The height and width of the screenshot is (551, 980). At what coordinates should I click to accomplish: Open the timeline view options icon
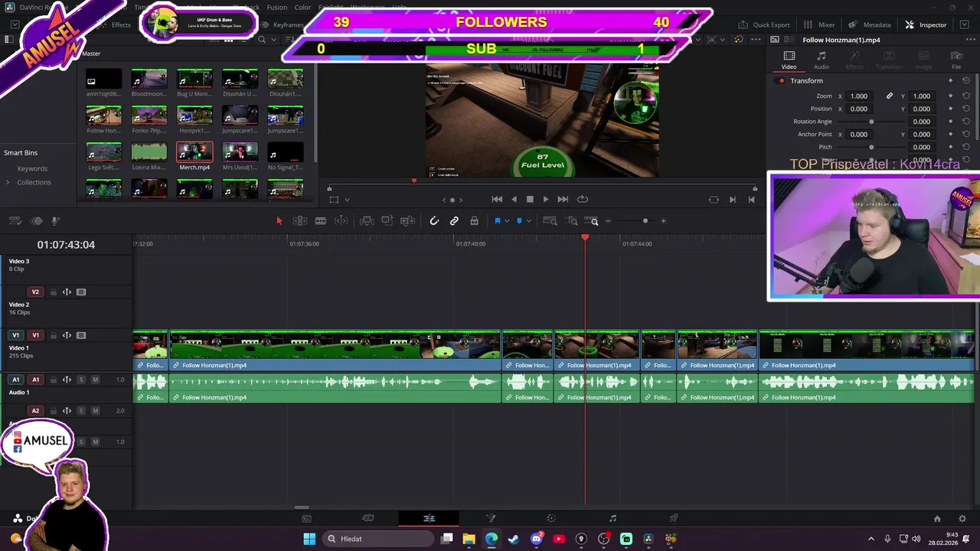[x=15, y=221]
